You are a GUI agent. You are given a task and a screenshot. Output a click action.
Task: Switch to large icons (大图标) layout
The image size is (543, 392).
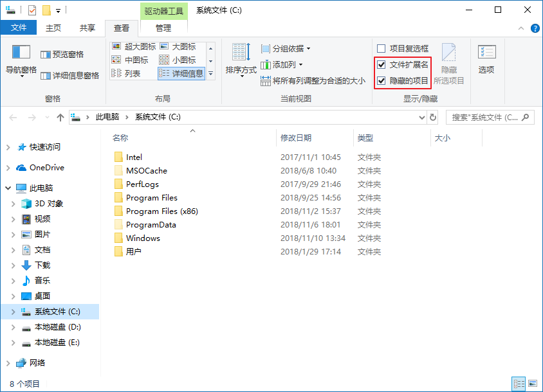pos(178,46)
